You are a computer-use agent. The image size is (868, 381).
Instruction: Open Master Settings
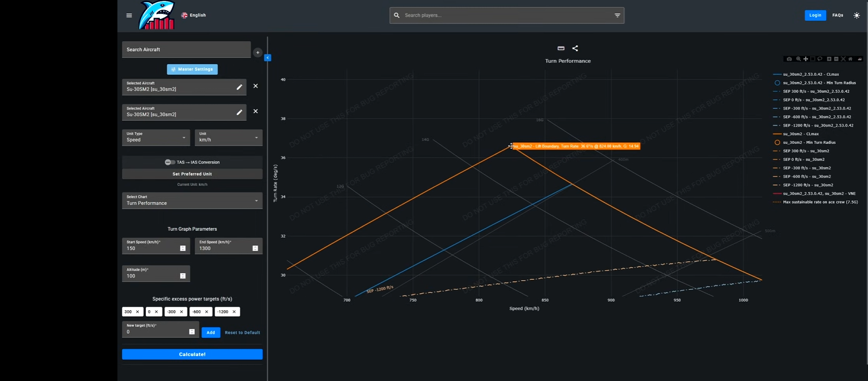(192, 69)
